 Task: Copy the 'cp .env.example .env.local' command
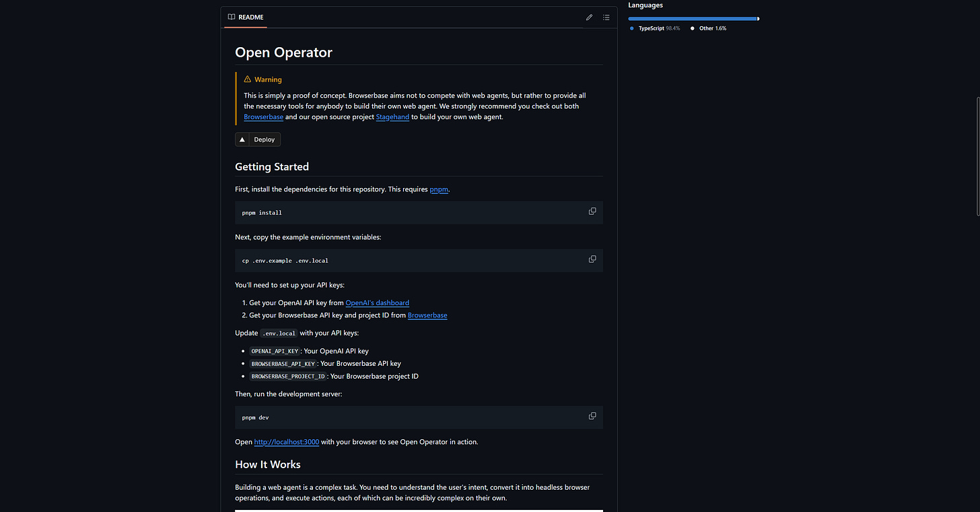(592, 259)
